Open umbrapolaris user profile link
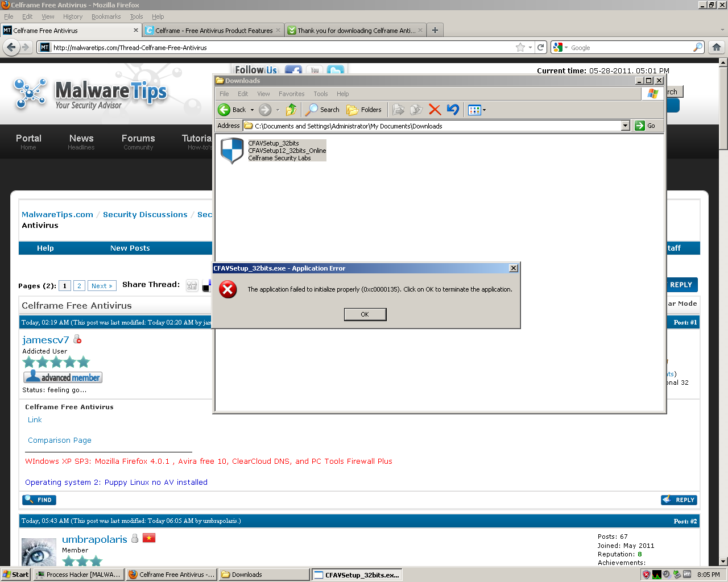 (94, 539)
